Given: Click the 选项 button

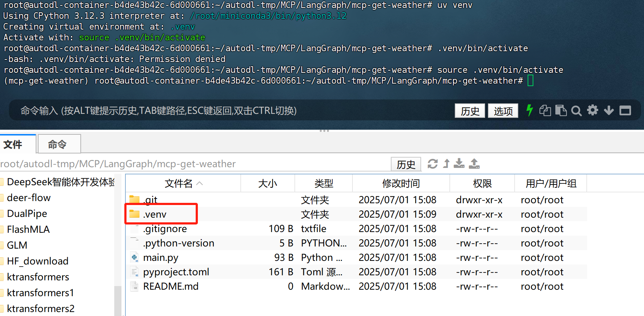Looking at the screenshot, I should (503, 111).
